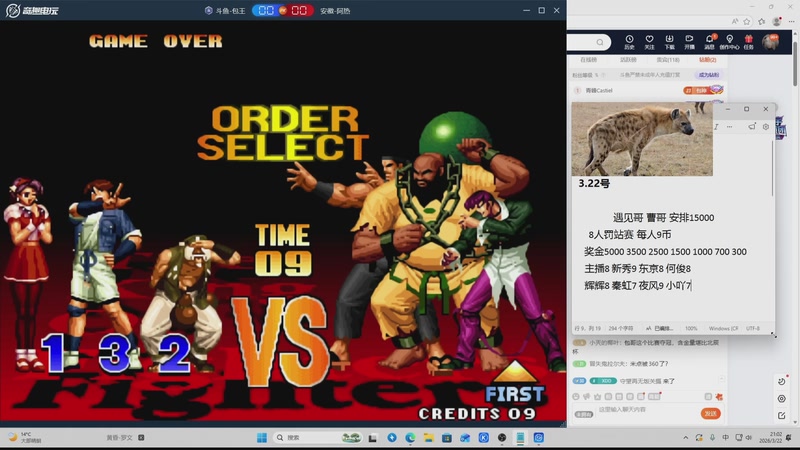Open the 下载 download icon
This screenshot has width=800, height=450.
pyautogui.click(x=669, y=42)
